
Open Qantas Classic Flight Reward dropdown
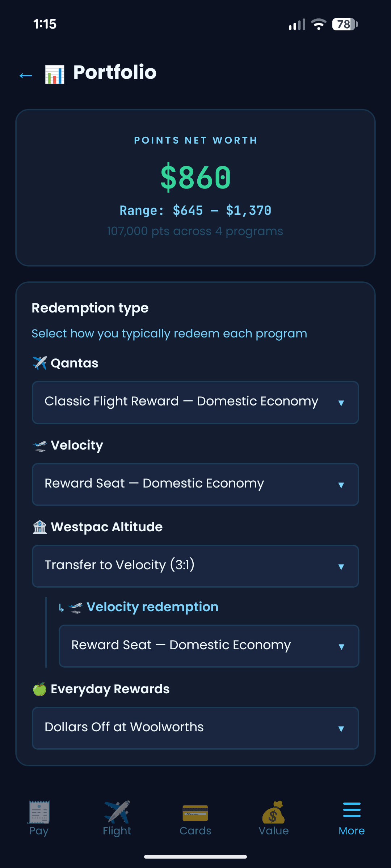point(195,402)
